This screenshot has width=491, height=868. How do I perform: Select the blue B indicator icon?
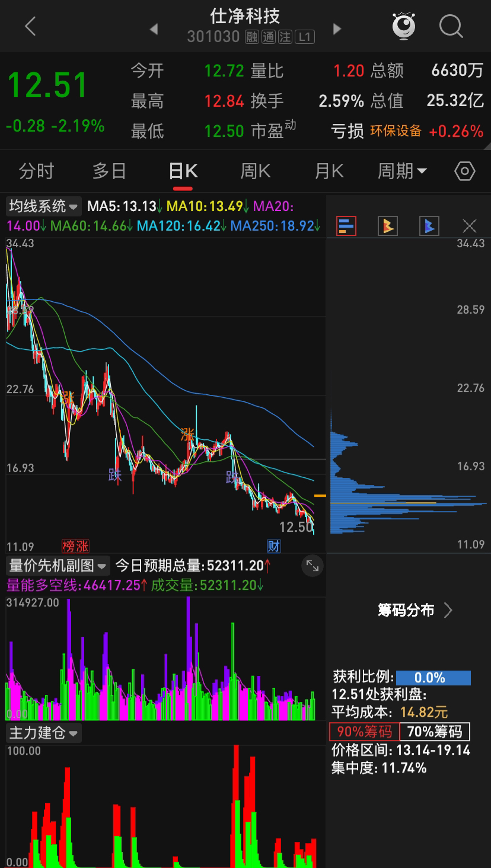tap(429, 225)
